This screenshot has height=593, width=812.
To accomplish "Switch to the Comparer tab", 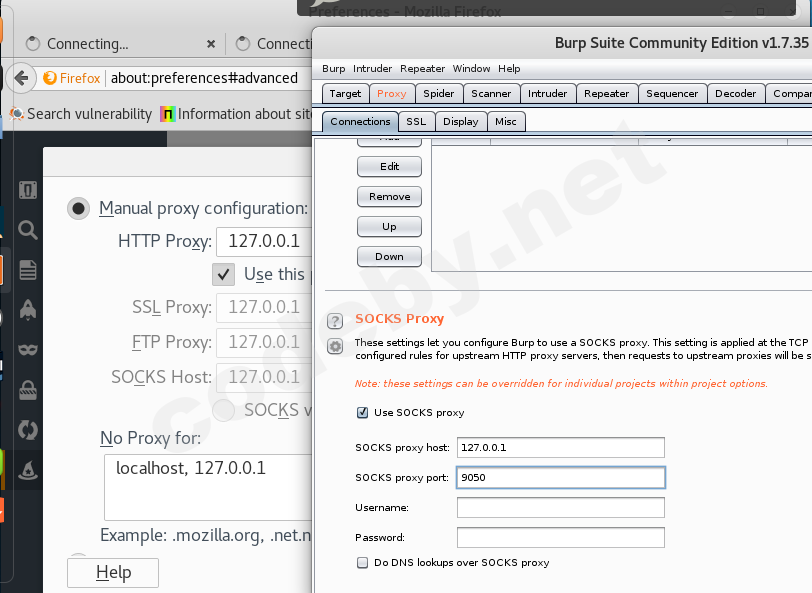I will 789,94.
